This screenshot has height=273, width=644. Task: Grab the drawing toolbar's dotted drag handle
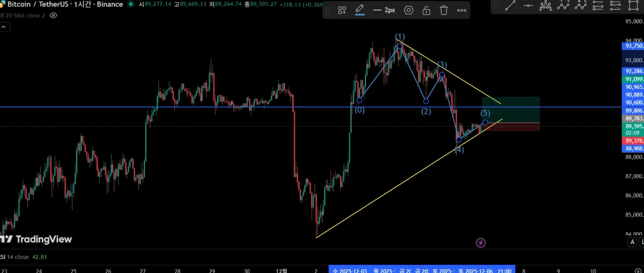click(328, 10)
